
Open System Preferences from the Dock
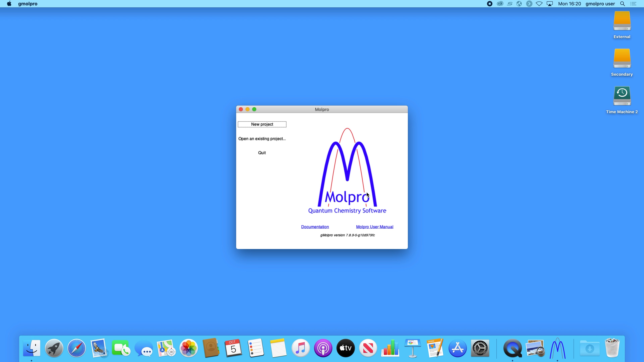[480, 348]
